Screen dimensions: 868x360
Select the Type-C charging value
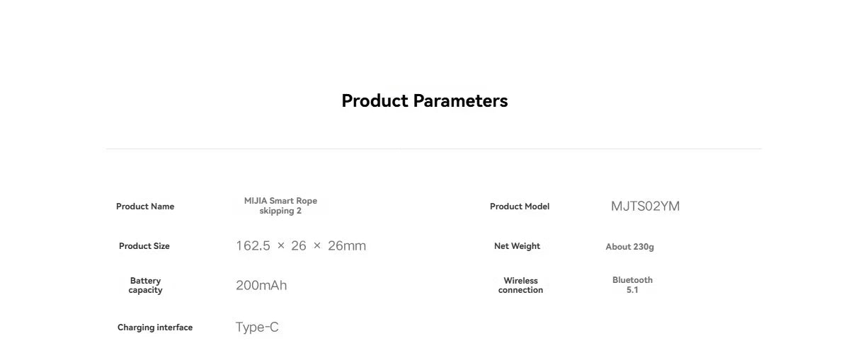(257, 327)
